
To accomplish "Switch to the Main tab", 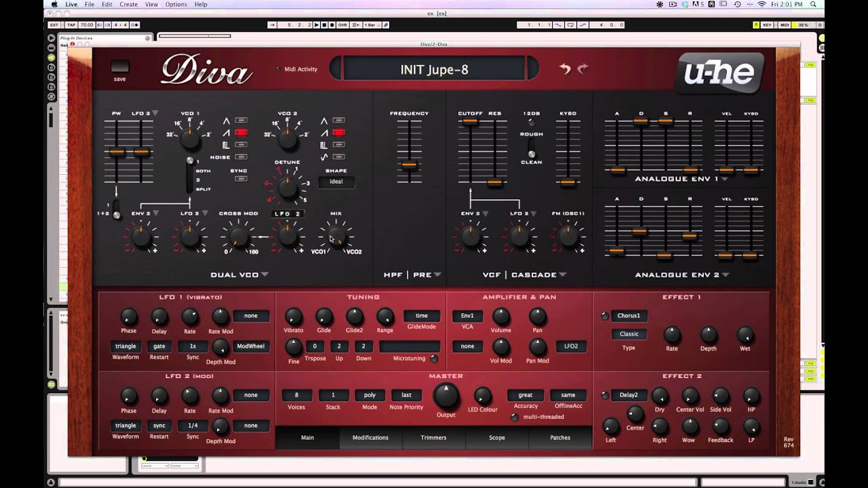I will (307, 438).
